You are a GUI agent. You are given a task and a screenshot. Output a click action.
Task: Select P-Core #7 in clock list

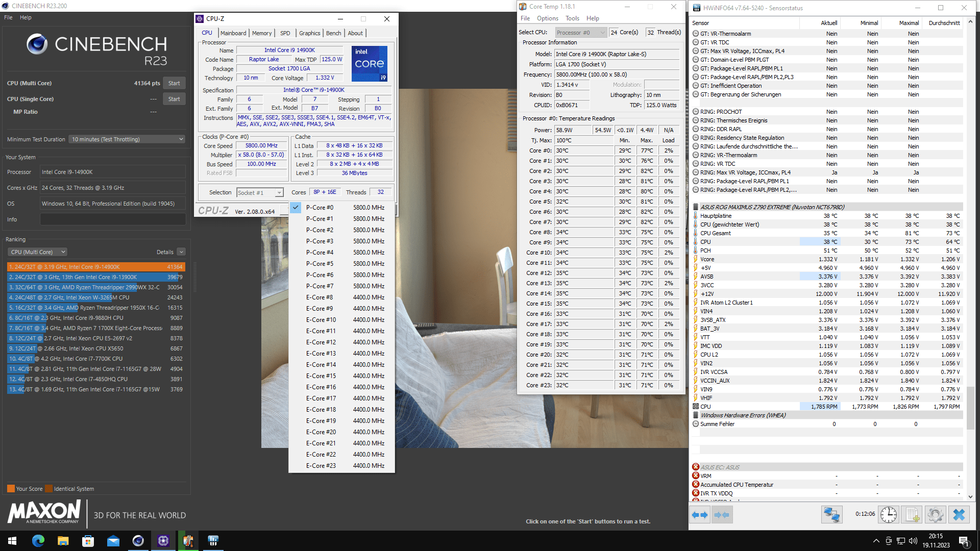point(341,286)
